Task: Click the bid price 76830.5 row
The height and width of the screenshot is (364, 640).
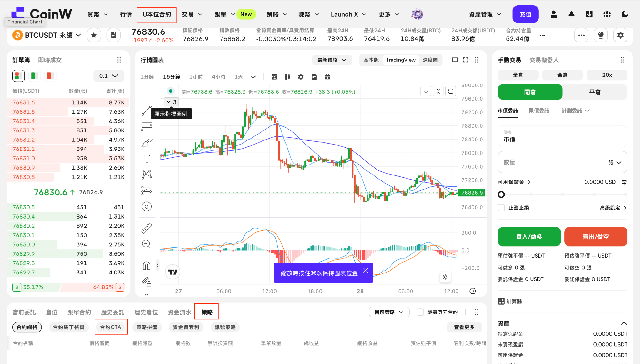Action: (68, 207)
